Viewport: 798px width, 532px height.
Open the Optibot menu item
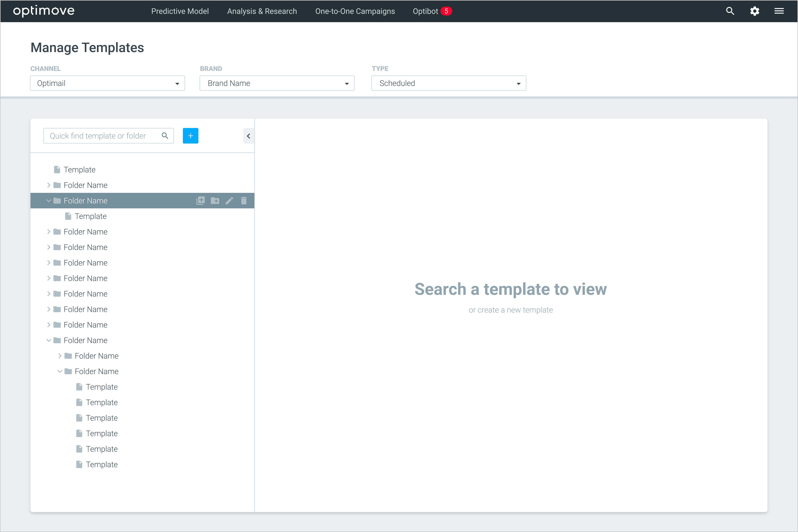coord(425,11)
